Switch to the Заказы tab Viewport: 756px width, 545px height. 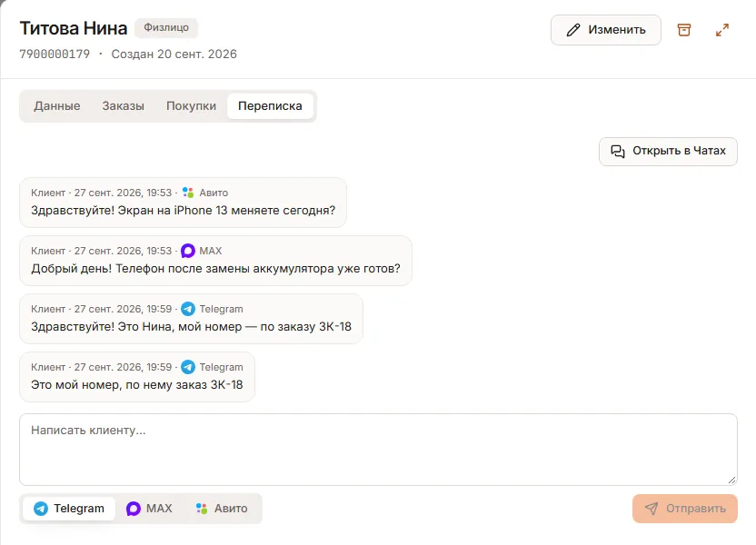point(123,106)
